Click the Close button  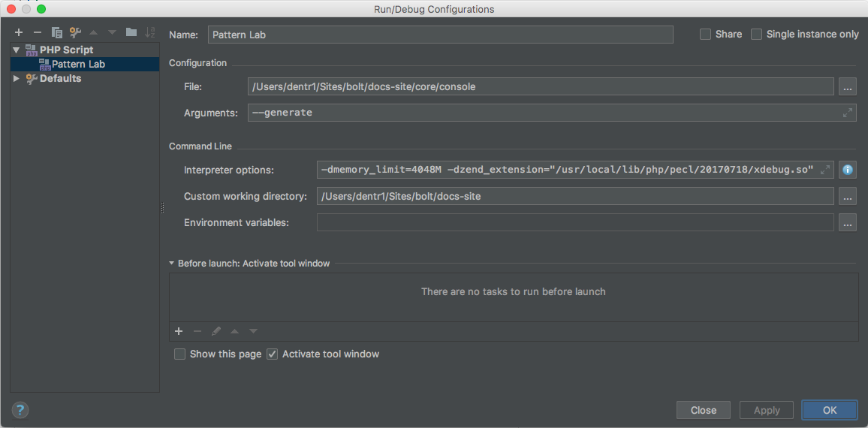(x=704, y=410)
